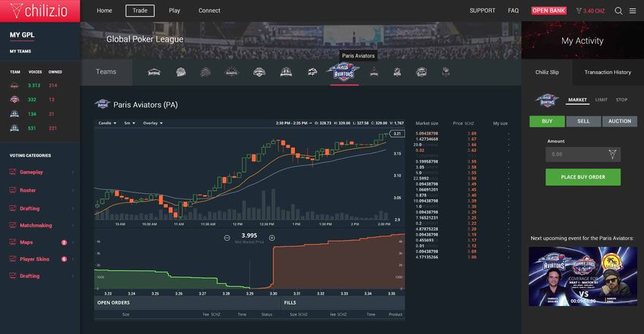Select the highlighted Paris Aviators logo in Teams bar
The height and width of the screenshot is (334, 644).
click(x=344, y=72)
